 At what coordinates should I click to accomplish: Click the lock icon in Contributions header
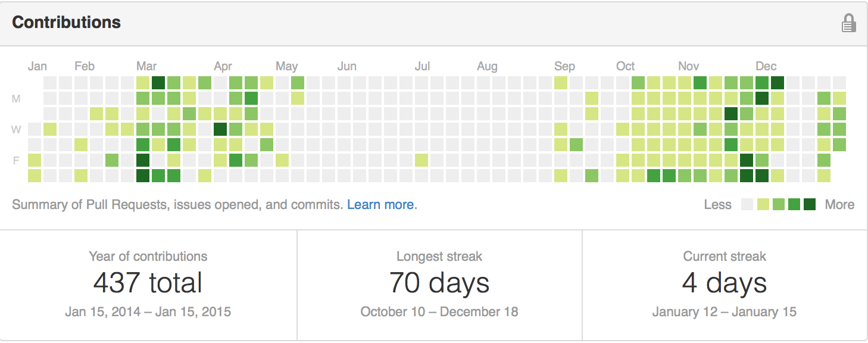tap(848, 23)
